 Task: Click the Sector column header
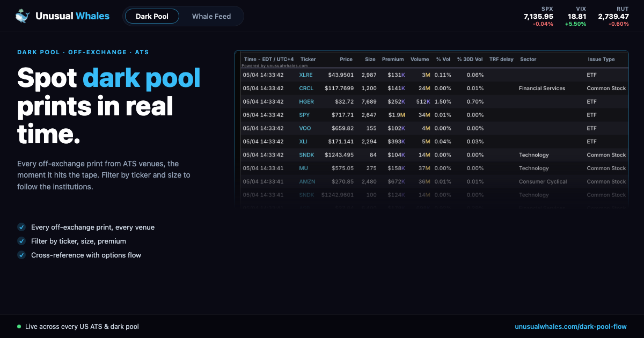tap(528, 59)
